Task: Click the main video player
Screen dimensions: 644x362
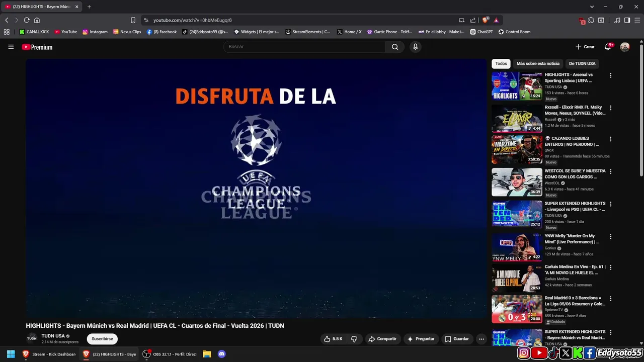Action: [257, 189]
